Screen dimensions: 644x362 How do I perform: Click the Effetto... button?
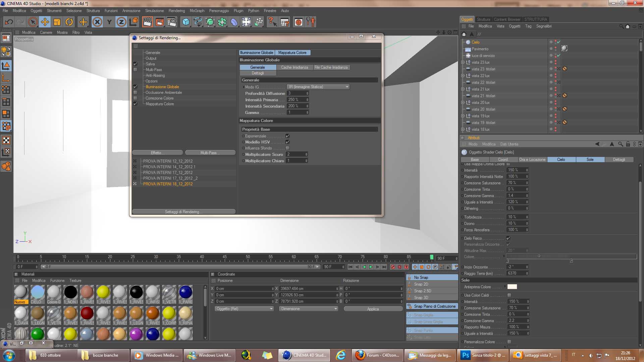[x=157, y=153]
